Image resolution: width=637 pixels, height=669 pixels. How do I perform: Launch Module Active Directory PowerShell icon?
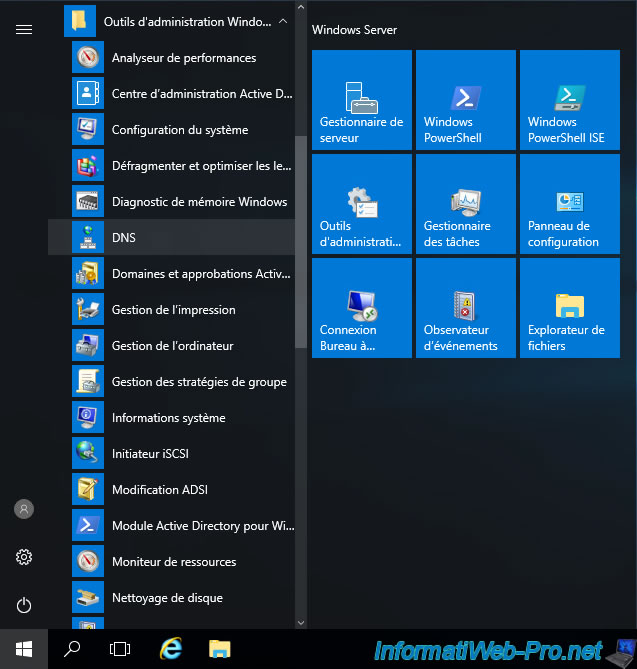coord(88,525)
